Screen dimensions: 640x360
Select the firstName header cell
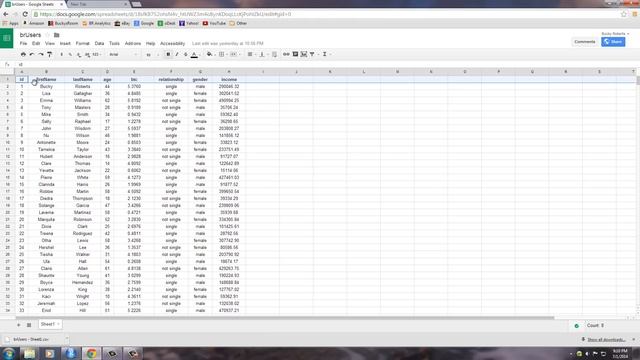pyautogui.click(x=46, y=79)
